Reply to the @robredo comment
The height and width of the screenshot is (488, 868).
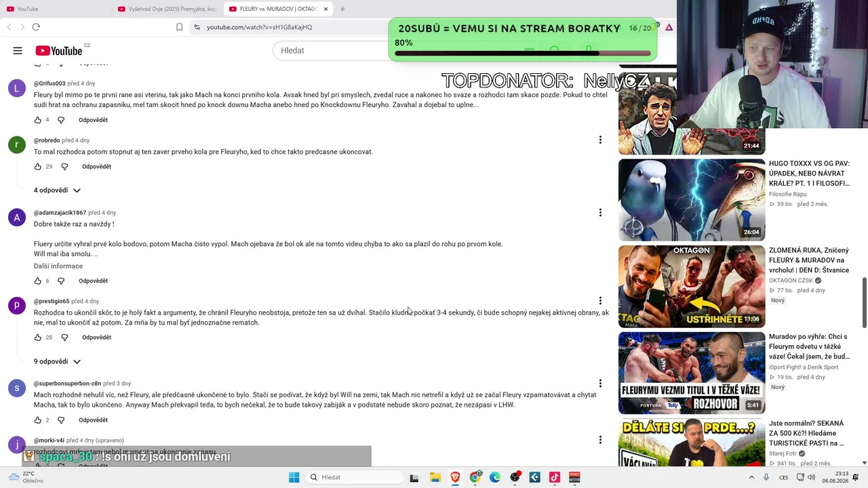click(96, 167)
